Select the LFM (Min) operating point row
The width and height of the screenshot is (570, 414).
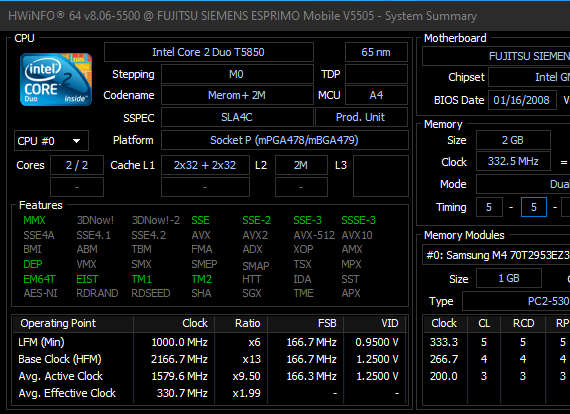209,342
